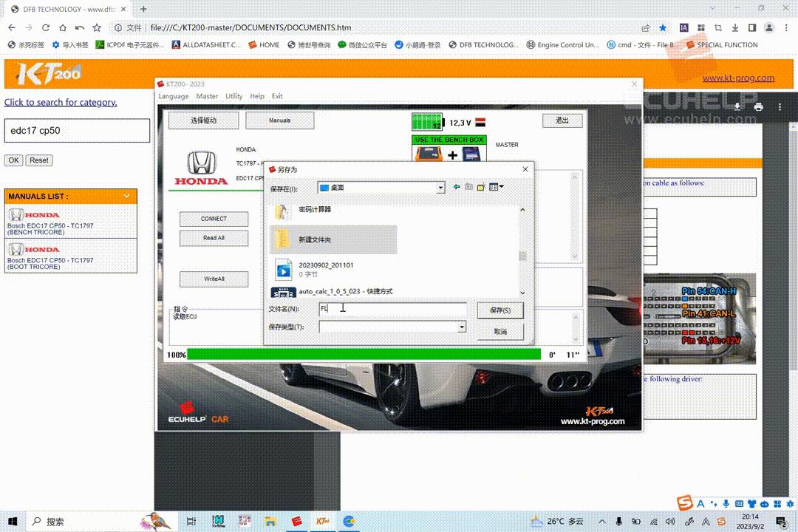Open the Language menu in KT200
Viewport: 798px width, 532px height.
tap(173, 96)
